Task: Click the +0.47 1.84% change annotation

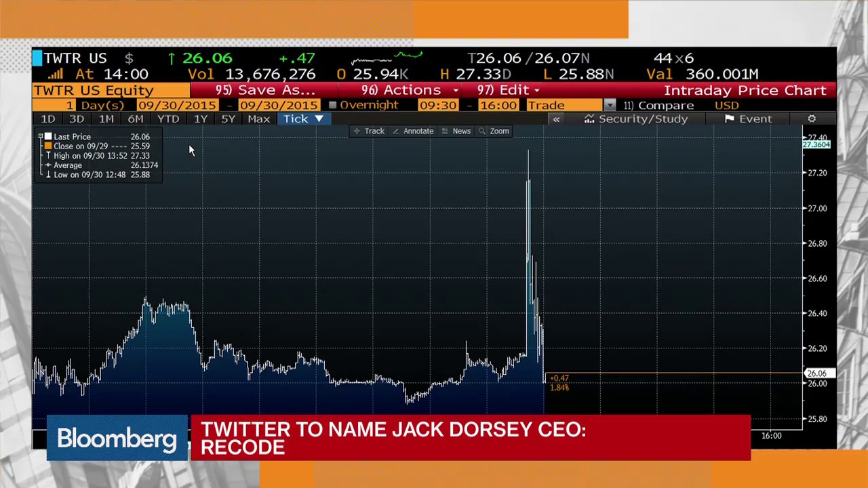Action: click(559, 383)
